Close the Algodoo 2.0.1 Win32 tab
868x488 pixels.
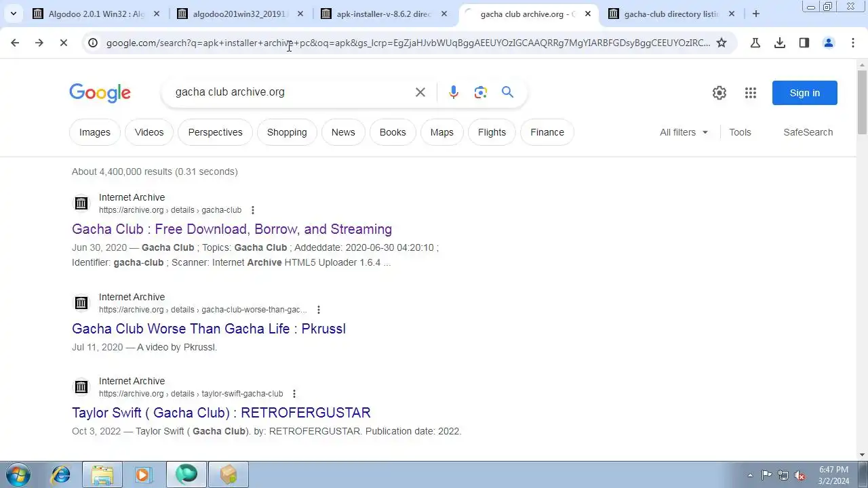(x=157, y=14)
